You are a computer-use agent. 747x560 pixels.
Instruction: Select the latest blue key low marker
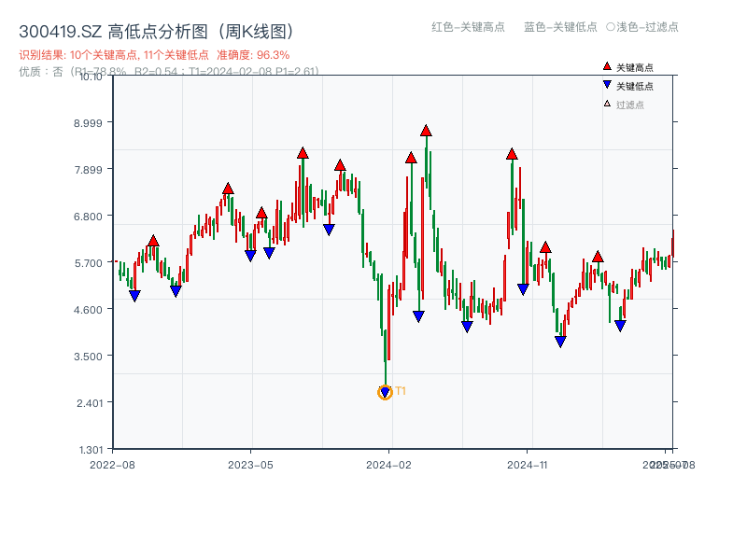pyautogui.click(x=620, y=326)
